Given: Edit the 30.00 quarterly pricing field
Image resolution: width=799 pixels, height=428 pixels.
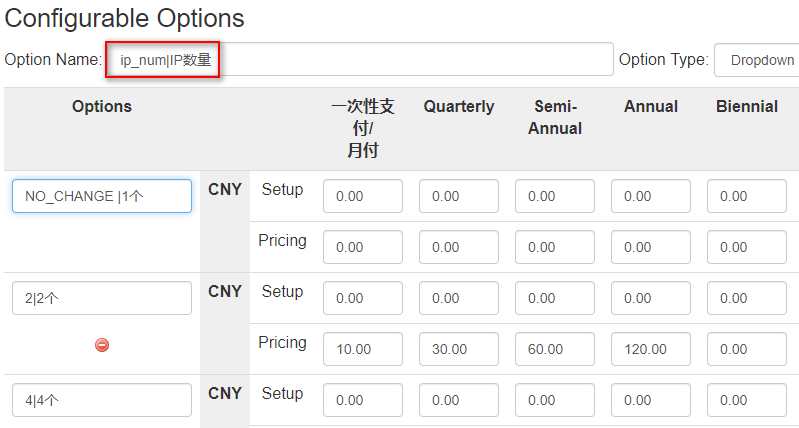Looking at the screenshot, I should point(459,349).
